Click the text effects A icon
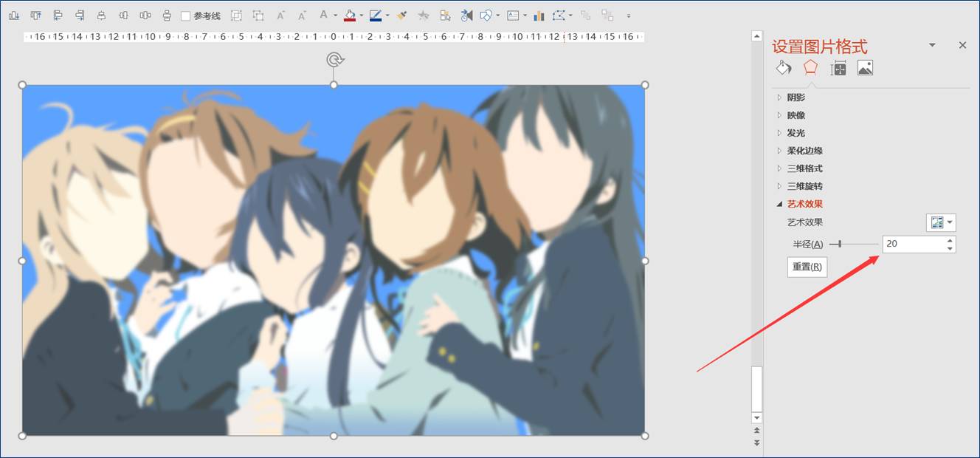This screenshot has width=980, height=458. [323, 15]
